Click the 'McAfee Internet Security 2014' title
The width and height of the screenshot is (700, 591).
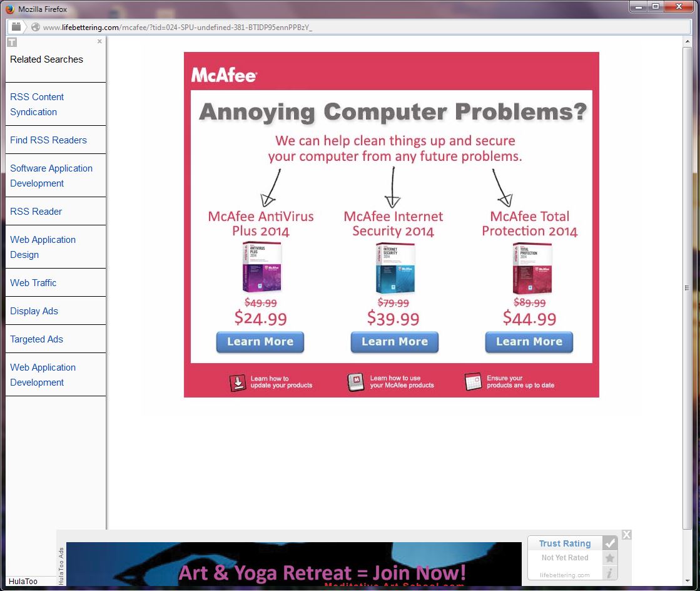click(393, 224)
